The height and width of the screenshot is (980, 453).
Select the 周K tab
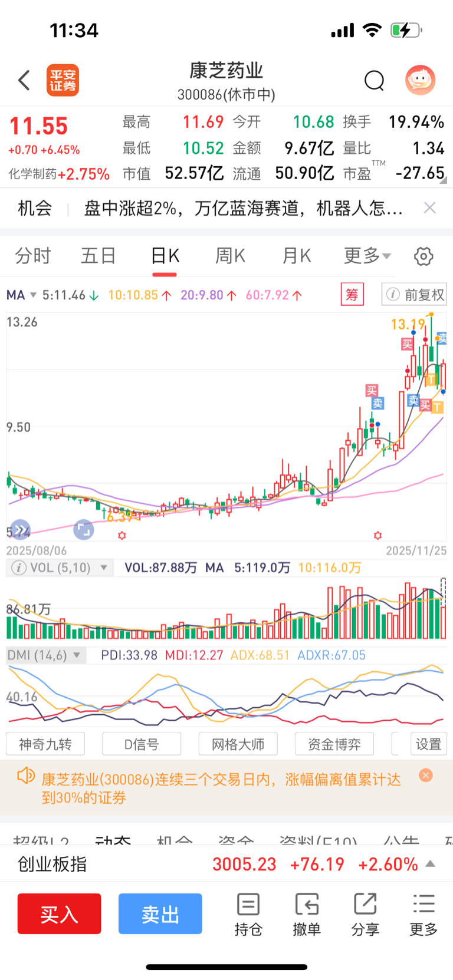click(x=231, y=256)
